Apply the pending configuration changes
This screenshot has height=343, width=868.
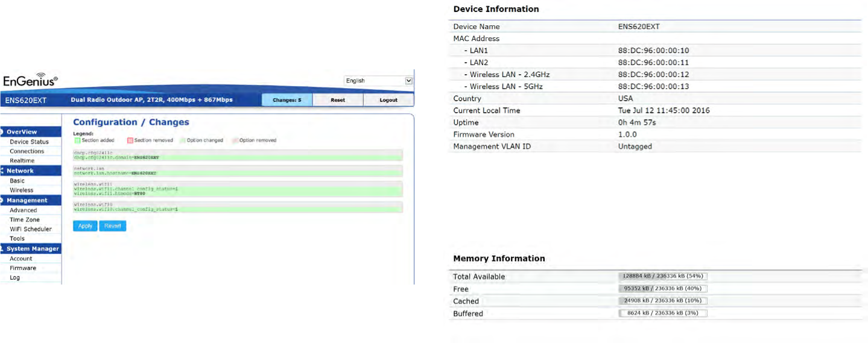point(85,226)
